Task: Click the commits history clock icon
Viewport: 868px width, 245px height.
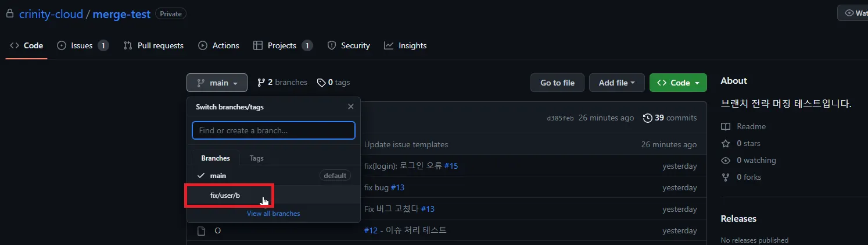Action: click(x=648, y=118)
